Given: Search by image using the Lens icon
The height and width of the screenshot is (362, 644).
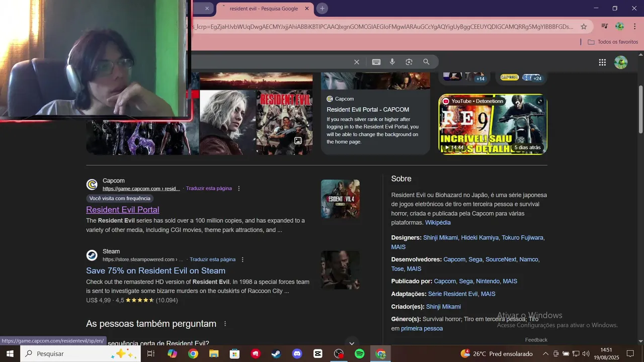Looking at the screenshot, I should click(x=409, y=62).
